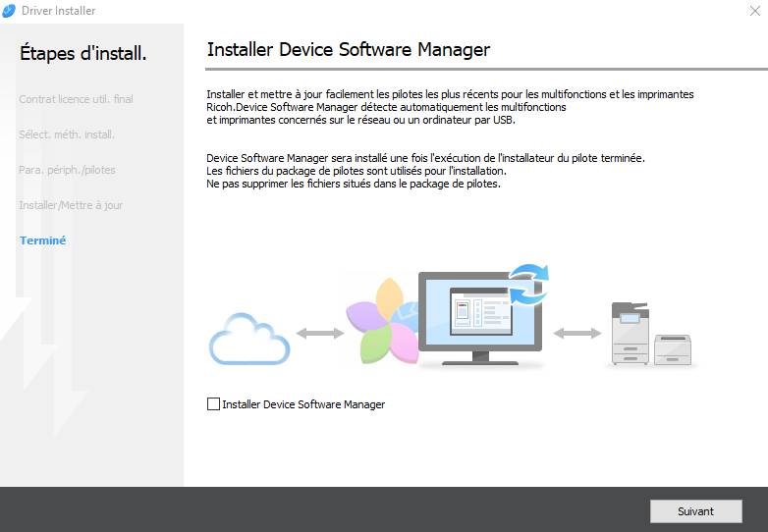Select the Sélect. méth. install. step
Screen dimensions: 768x532
click(x=67, y=134)
